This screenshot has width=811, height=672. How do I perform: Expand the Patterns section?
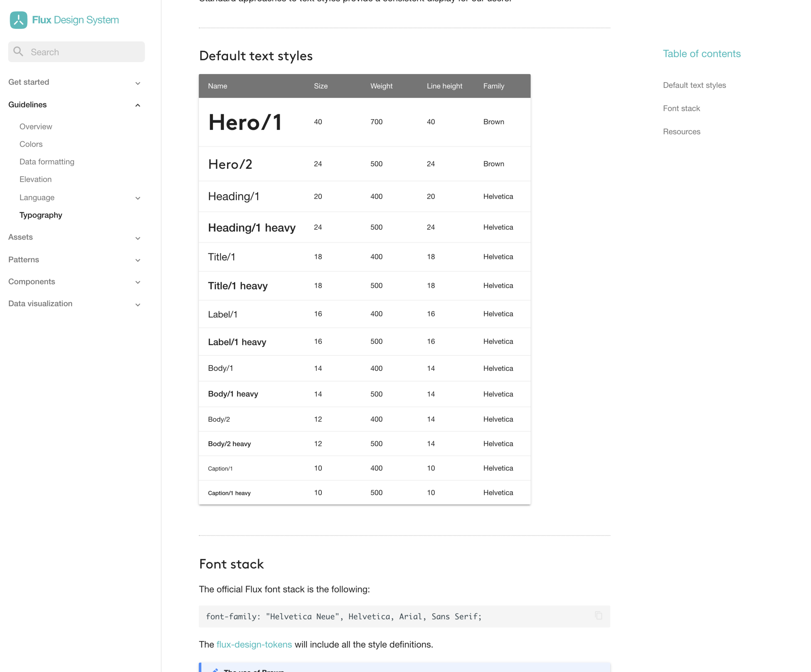138,260
